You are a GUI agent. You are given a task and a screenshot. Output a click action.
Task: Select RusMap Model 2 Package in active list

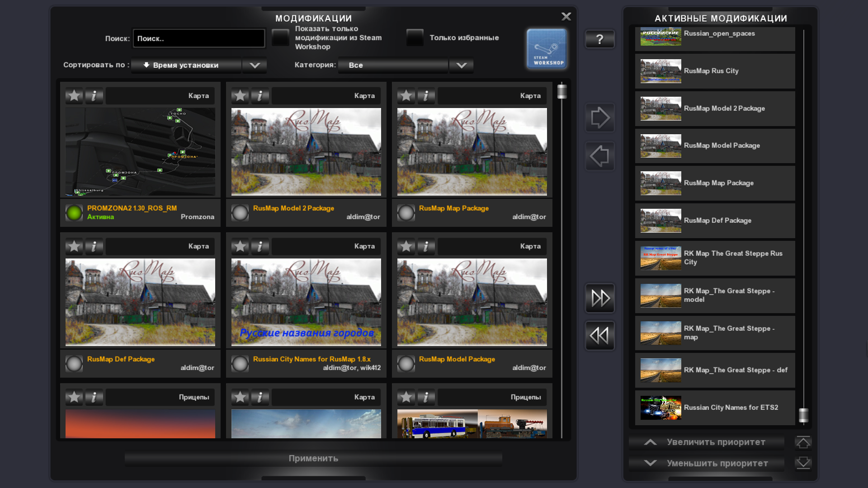715,108
